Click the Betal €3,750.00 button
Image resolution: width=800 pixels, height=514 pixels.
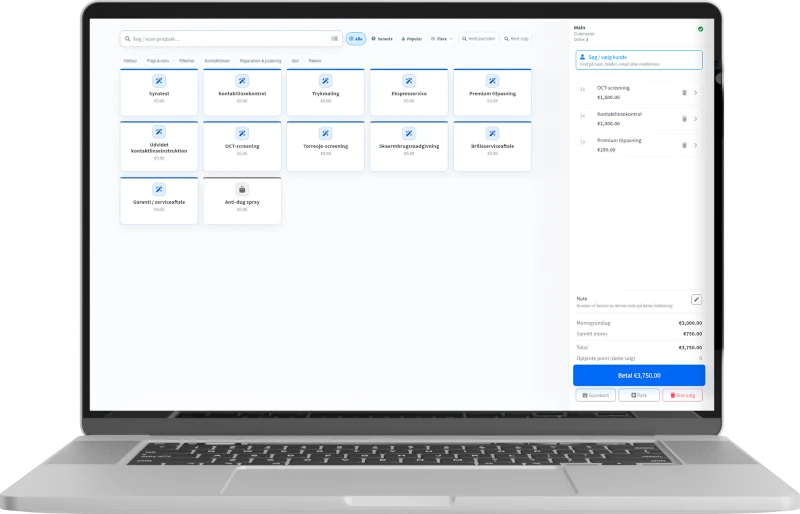(x=639, y=375)
